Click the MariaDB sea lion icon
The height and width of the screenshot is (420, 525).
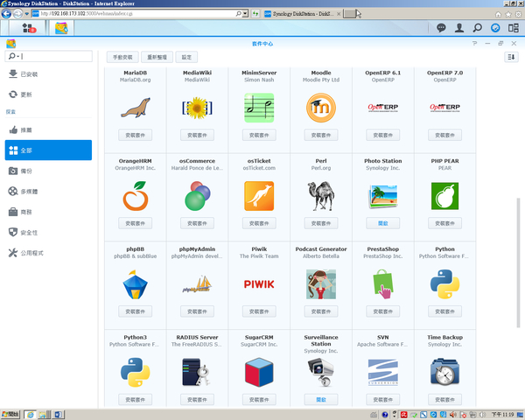point(135,108)
